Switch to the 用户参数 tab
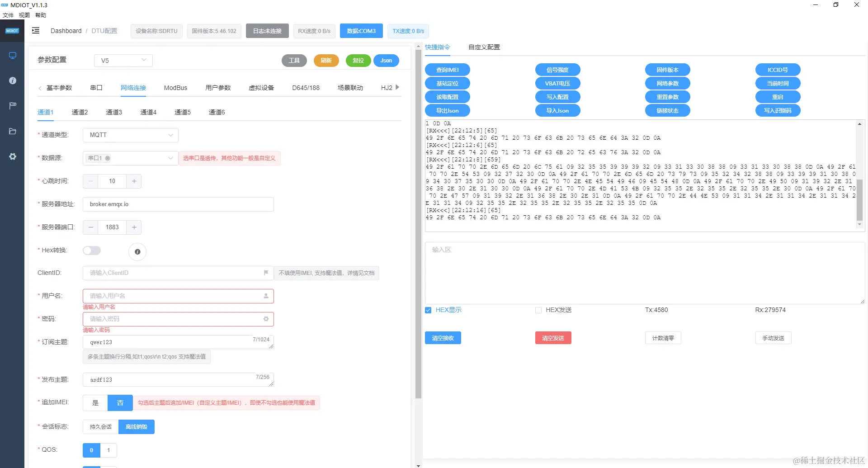The image size is (868, 468). [218, 88]
